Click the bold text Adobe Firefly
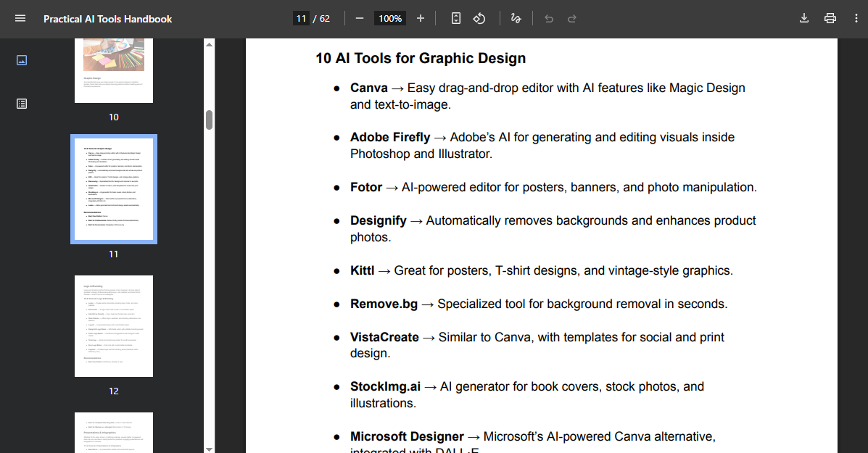 (390, 137)
